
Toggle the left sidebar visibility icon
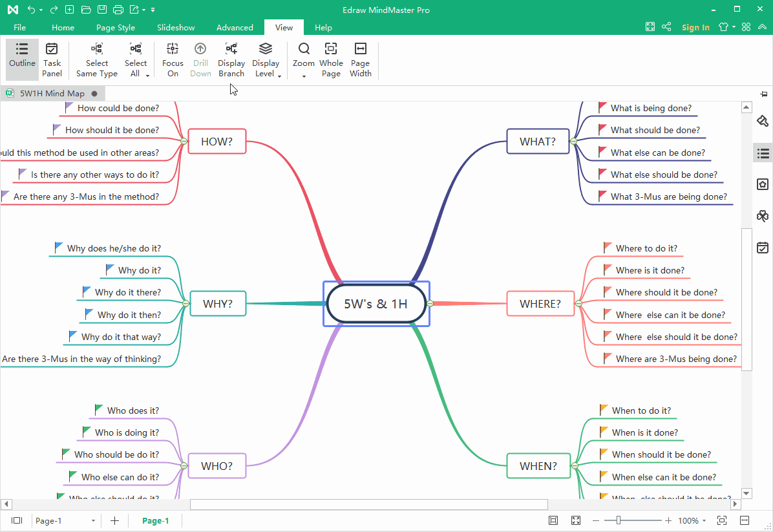[x=16, y=520]
